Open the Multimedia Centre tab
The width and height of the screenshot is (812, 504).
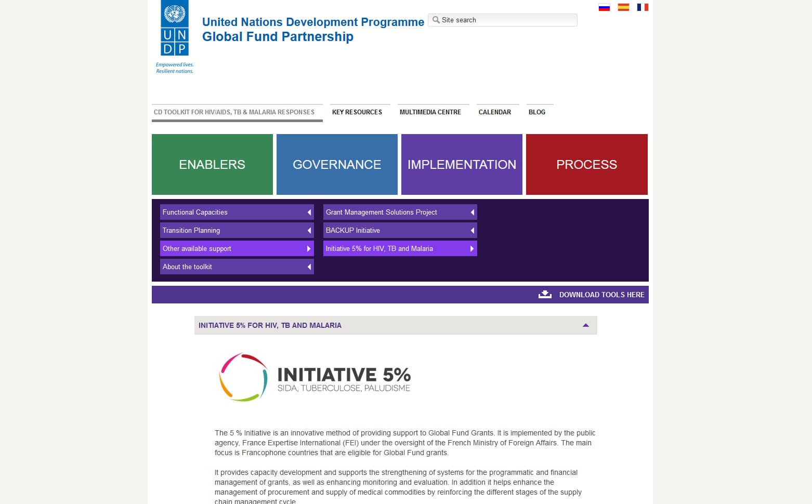coord(433,112)
